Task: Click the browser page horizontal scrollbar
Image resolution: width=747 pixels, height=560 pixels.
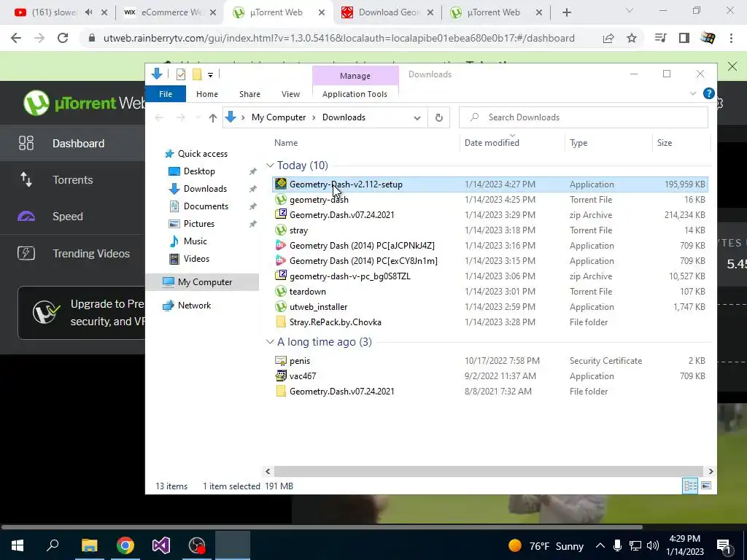Action: pos(322,526)
